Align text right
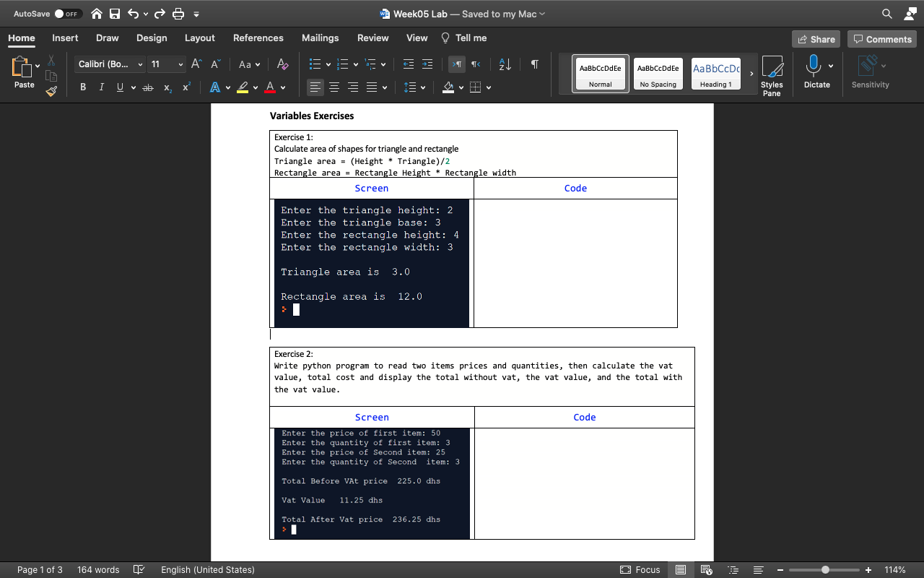The height and width of the screenshot is (578, 924). coord(353,87)
